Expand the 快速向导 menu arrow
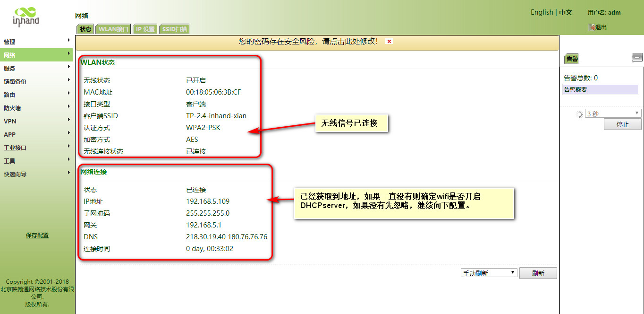 tap(69, 174)
